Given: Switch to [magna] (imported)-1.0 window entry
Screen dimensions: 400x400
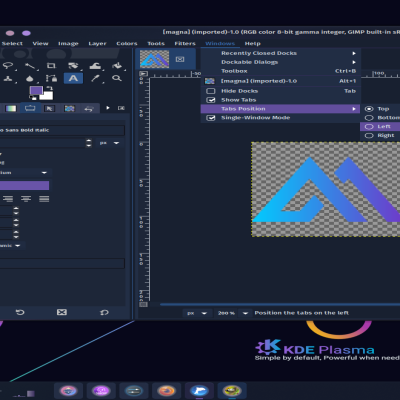Looking at the screenshot, I should (x=281, y=81).
